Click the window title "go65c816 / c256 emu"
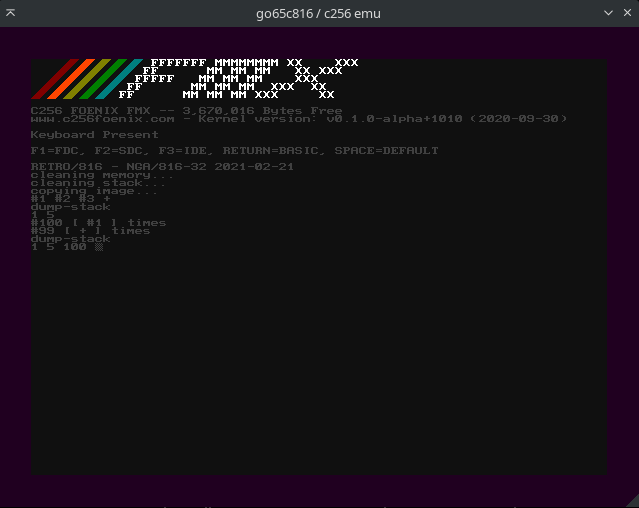 tap(318, 13)
